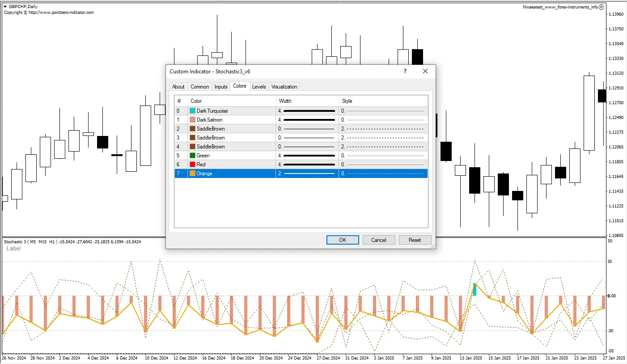Switch to the About tab
This screenshot has width=627, height=364.
pos(178,87)
